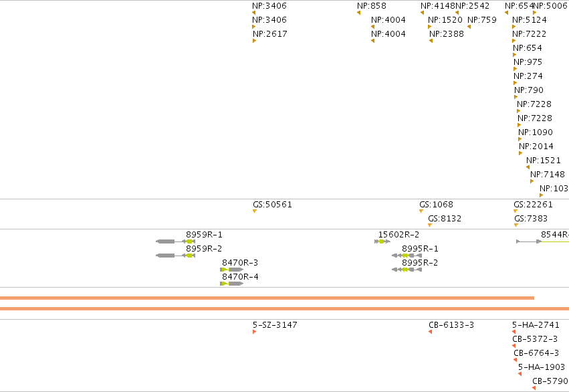Select the CB-6764-3 label
The image size is (569, 392).
536,353
